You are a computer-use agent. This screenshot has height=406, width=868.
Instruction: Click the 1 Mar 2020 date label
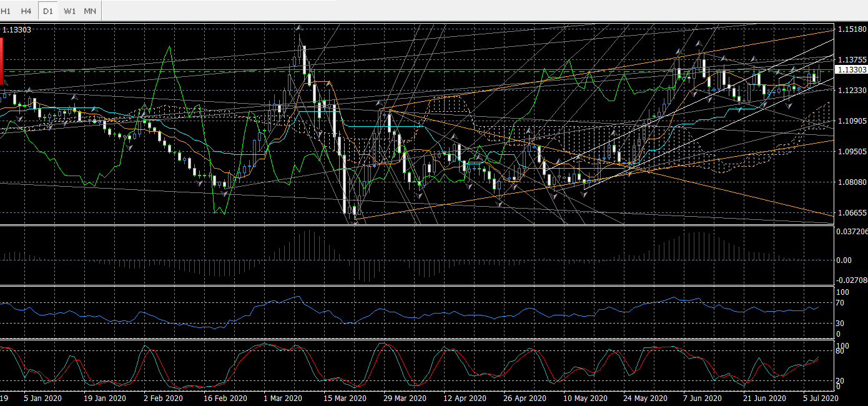point(283,398)
